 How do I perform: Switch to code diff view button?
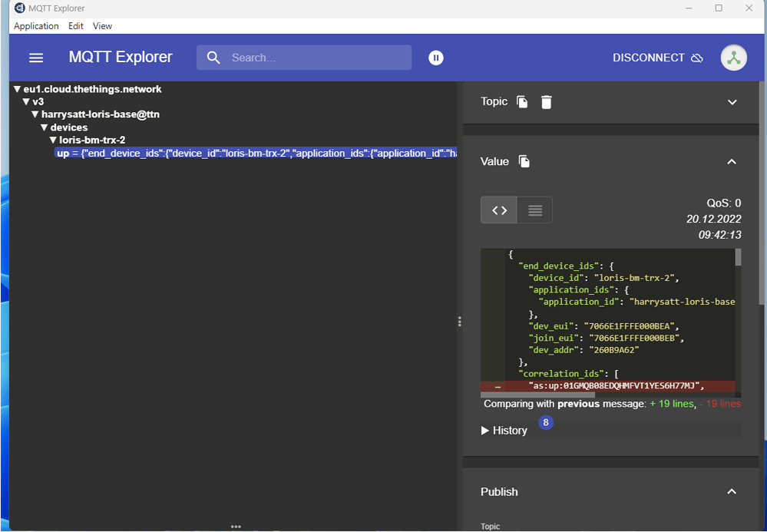(x=499, y=210)
